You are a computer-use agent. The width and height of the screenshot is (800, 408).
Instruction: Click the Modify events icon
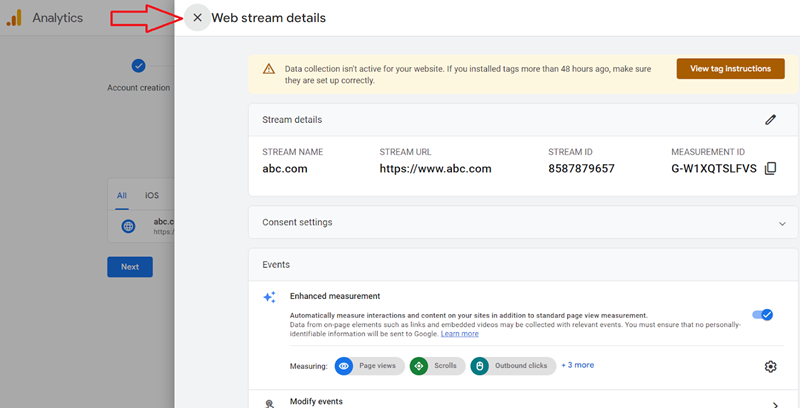pyautogui.click(x=270, y=403)
